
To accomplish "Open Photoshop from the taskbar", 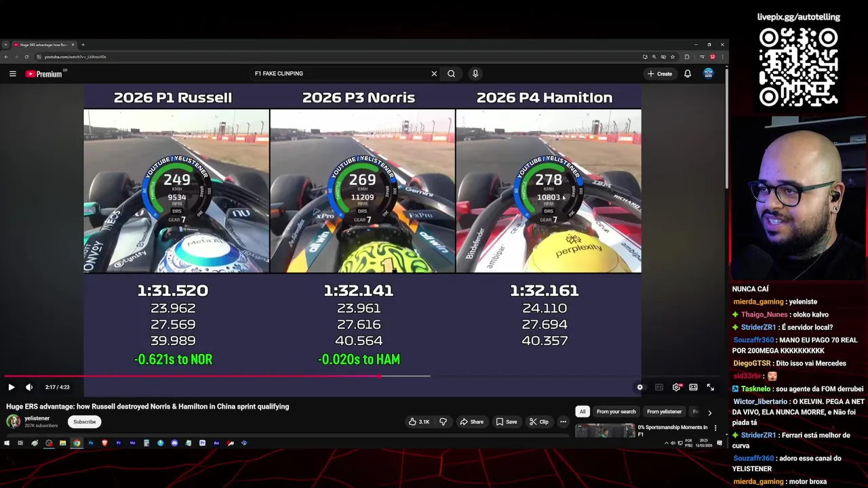I will pos(91,443).
